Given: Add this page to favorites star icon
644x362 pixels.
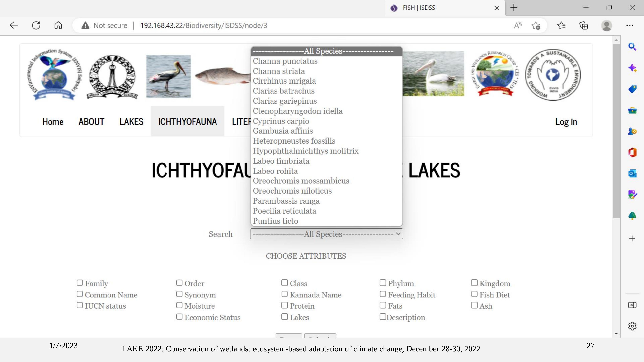Looking at the screenshot, I should tap(536, 25).
